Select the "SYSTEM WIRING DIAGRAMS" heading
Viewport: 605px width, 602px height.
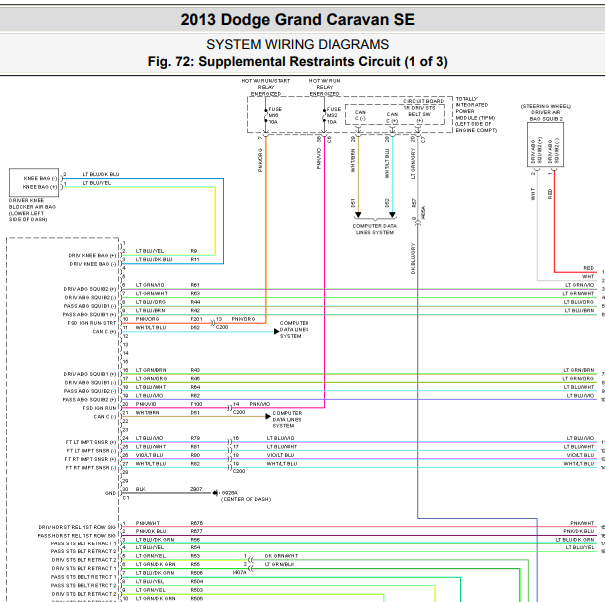pyautogui.click(x=297, y=44)
